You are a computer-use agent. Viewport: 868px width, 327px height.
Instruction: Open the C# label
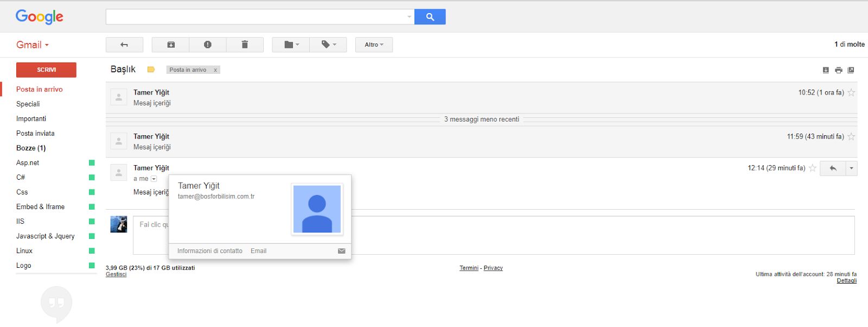click(21, 177)
